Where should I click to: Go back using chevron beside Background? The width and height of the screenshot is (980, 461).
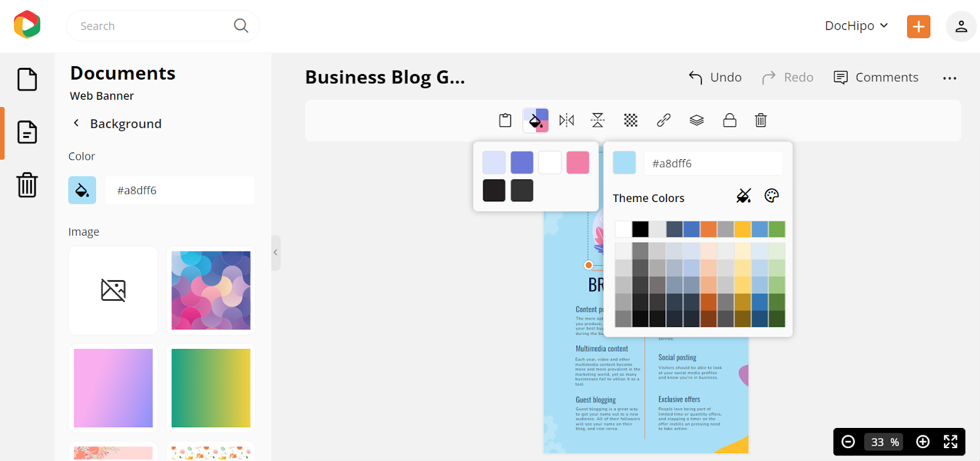[x=76, y=123]
